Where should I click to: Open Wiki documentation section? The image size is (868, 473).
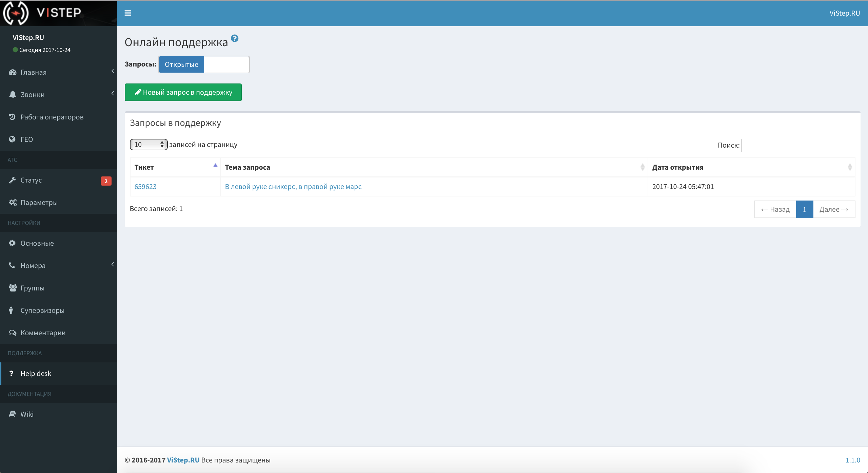[27, 414]
